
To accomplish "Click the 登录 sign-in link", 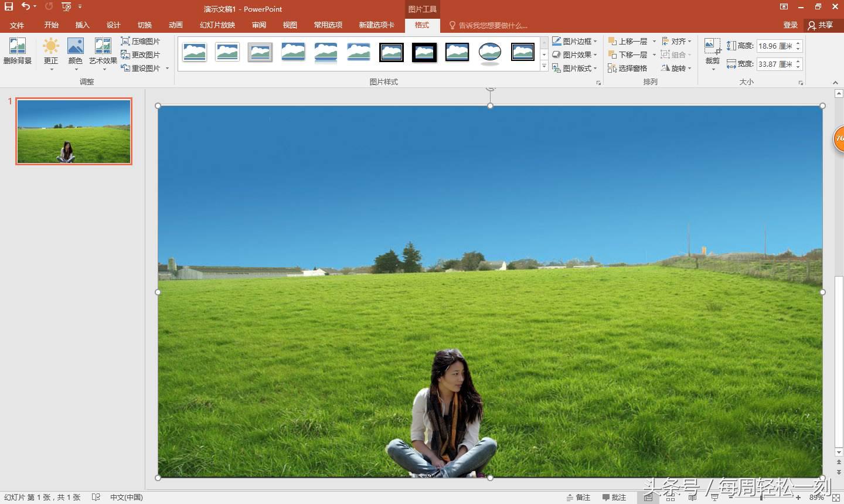I will [791, 25].
